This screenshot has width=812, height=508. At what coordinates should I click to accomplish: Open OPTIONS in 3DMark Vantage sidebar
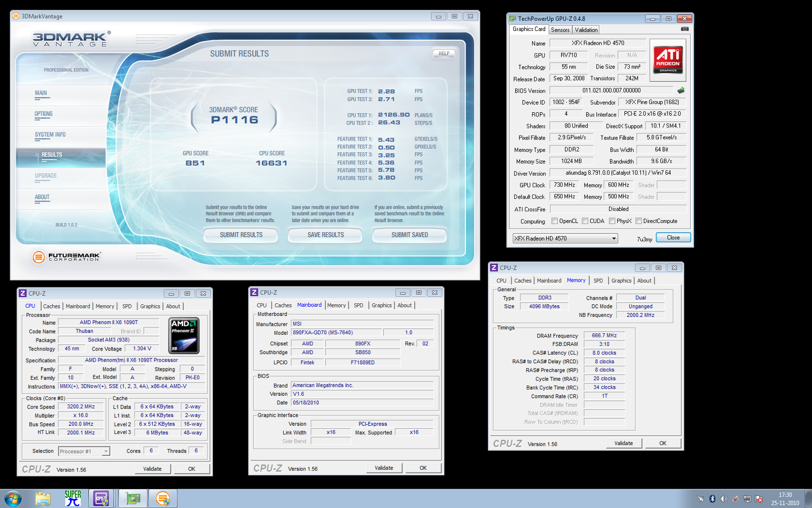[x=44, y=114]
